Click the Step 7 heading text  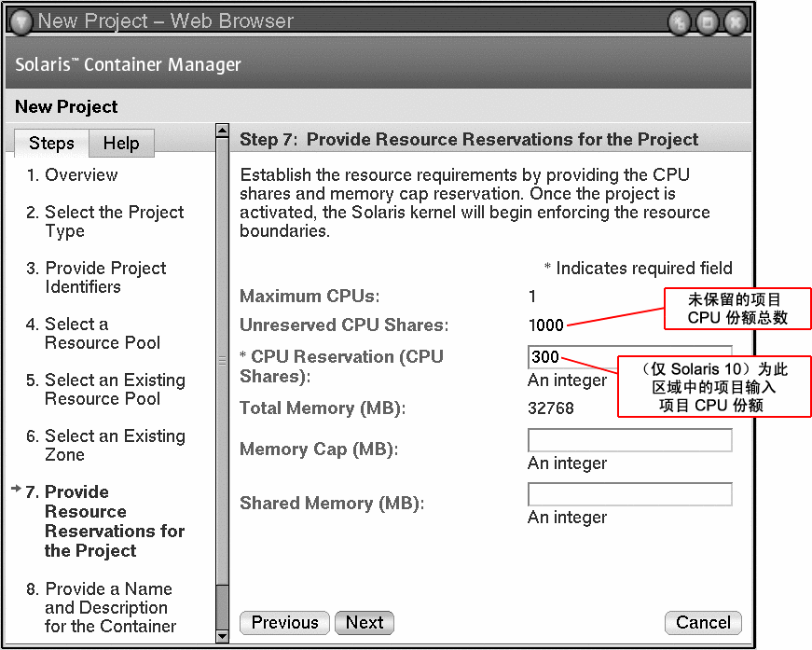469,139
